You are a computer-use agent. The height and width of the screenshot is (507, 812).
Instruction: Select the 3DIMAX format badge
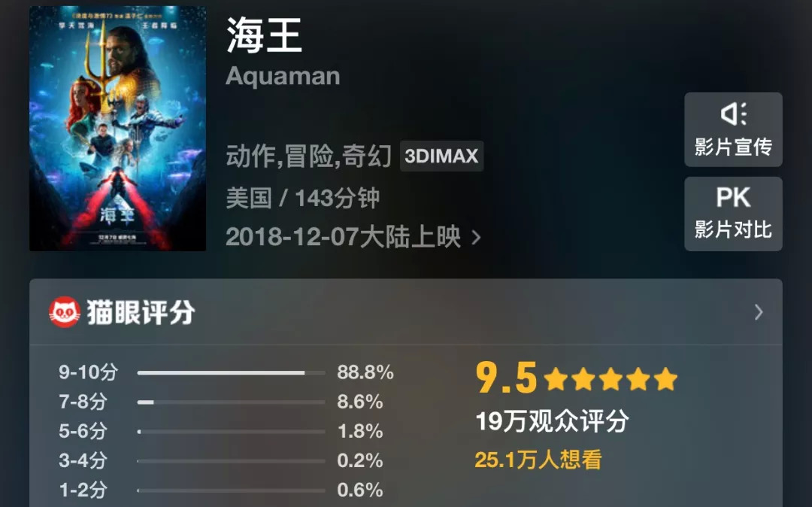click(x=441, y=156)
